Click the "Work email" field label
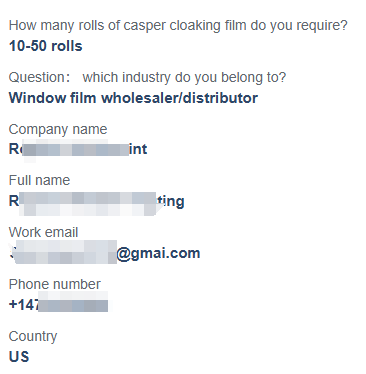 coord(43,232)
